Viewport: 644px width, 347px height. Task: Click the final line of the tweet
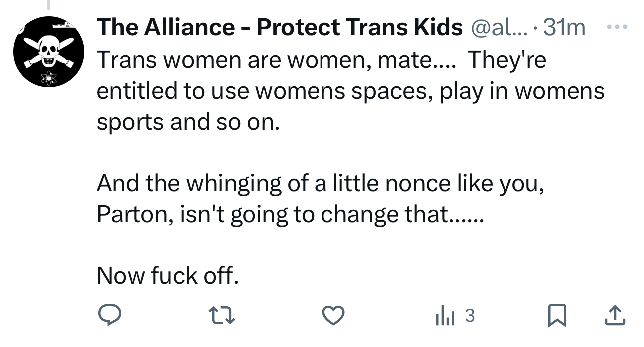pyautogui.click(x=167, y=275)
